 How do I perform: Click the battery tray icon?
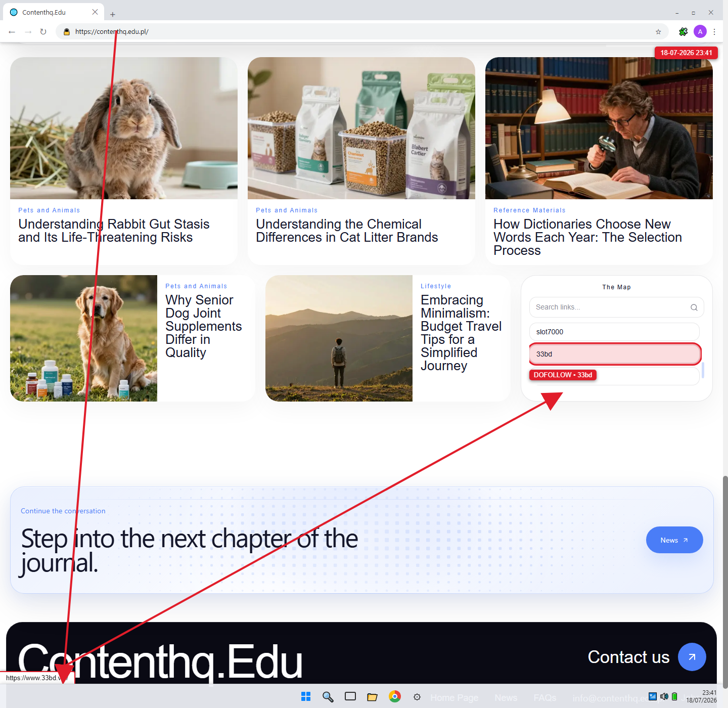tap(674, 696)
